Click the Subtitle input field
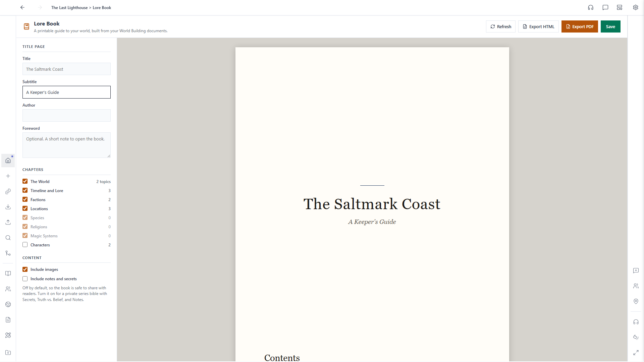 coord(66,92)
